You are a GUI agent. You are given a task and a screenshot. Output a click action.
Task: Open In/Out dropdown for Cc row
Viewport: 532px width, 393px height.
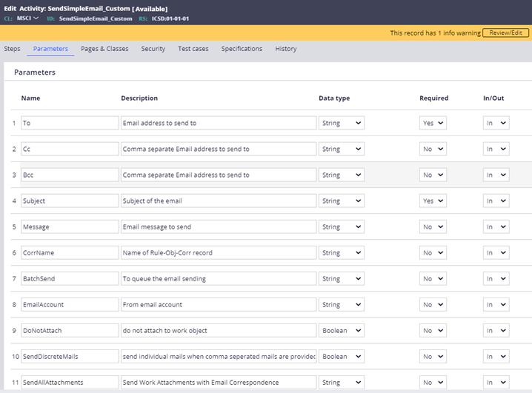[x=496, y=149]
